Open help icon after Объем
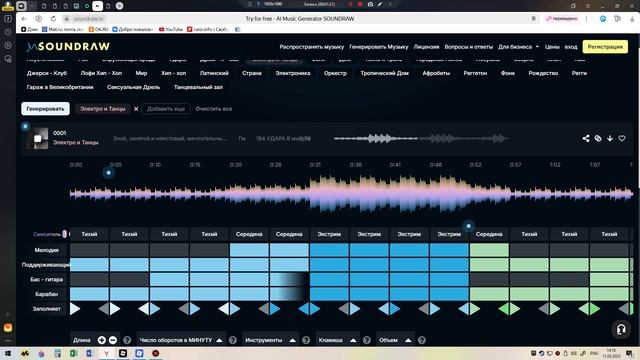 point(422,340)
